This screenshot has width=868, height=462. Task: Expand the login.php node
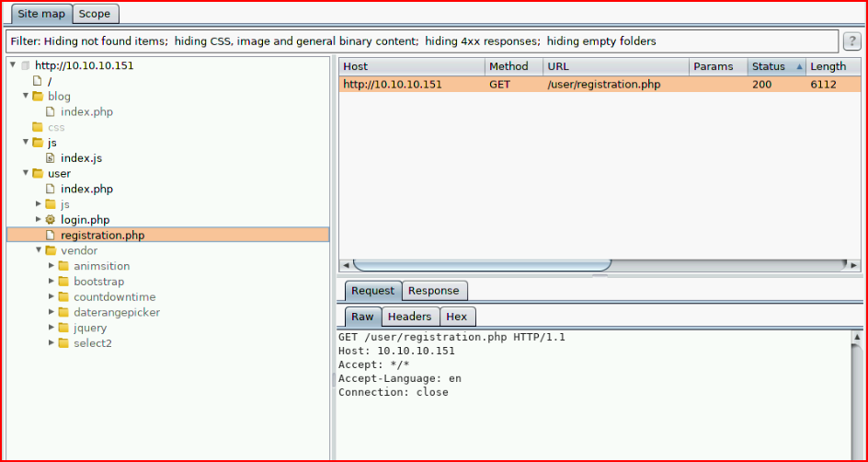[x=39, y=220]
